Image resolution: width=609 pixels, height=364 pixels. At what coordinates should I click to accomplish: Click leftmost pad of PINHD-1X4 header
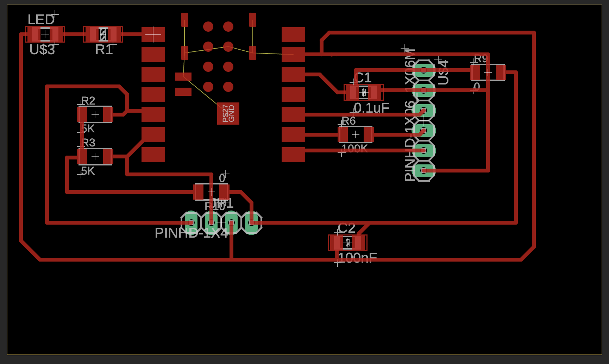[x=191, y=222]
